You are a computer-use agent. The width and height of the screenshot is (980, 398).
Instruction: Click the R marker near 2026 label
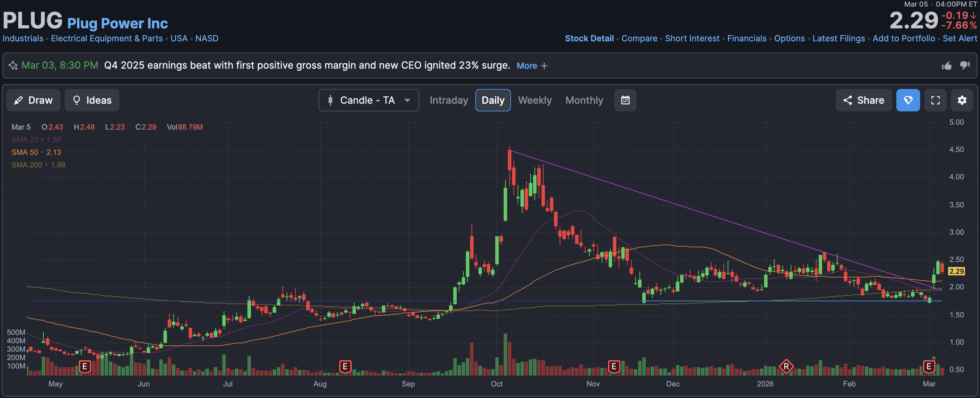[786, 367]
